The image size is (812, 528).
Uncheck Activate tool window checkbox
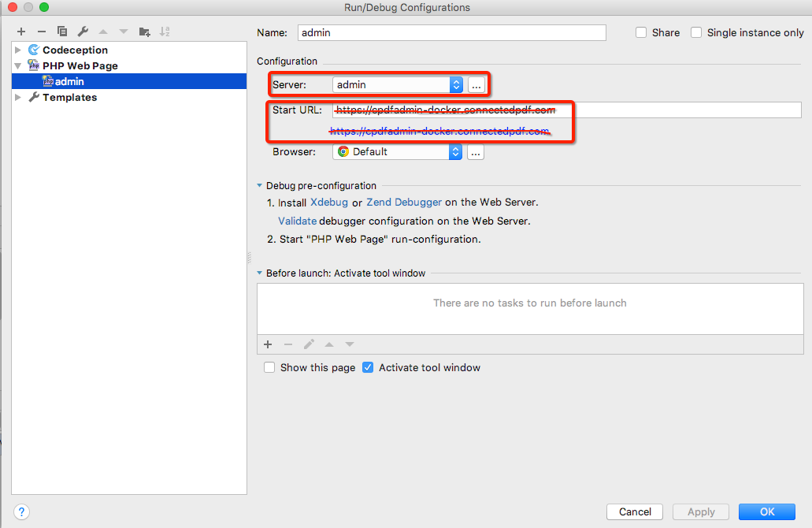368,367
